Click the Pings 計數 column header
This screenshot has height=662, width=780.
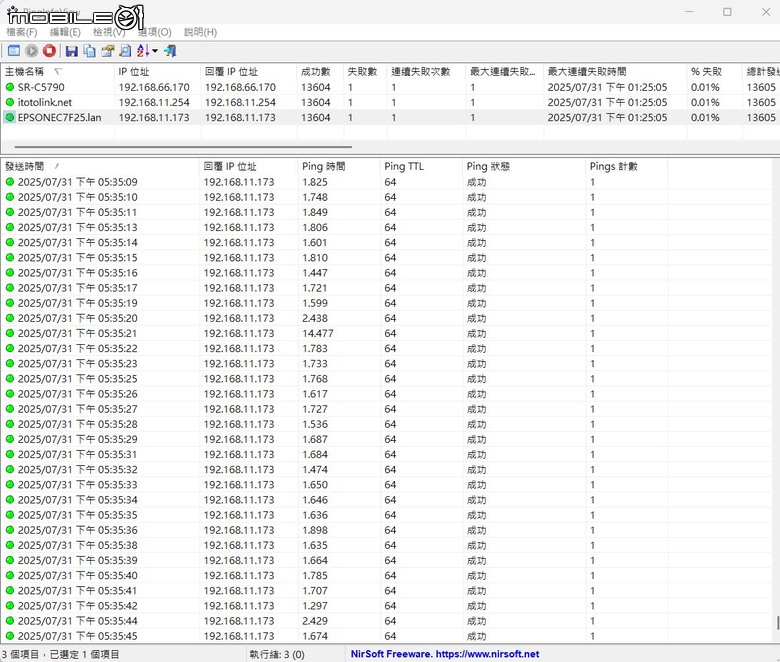click(x=627, y=167)
